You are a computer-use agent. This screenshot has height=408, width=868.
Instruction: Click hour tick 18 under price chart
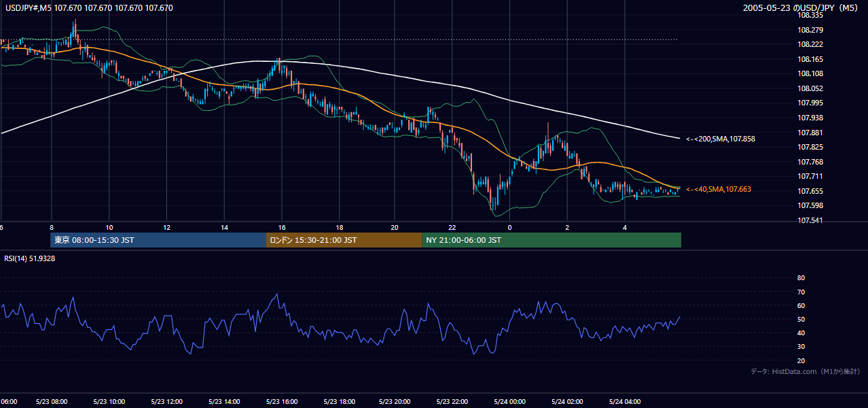339,226
